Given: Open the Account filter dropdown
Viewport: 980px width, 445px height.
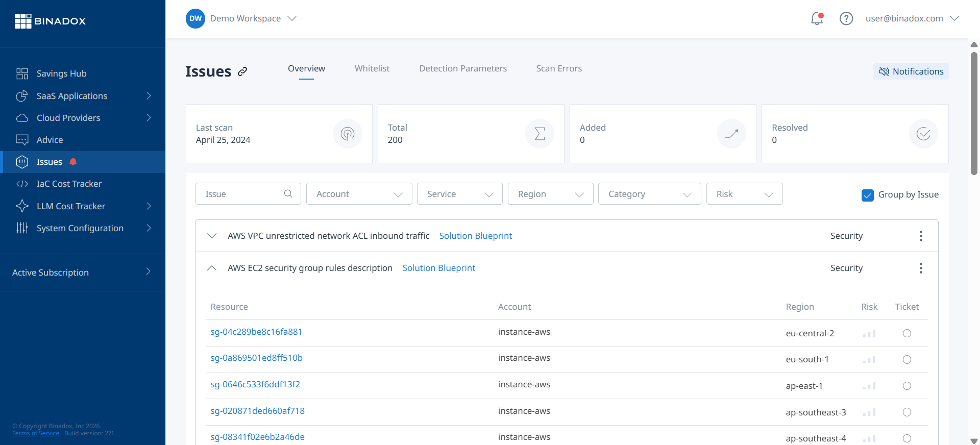Looking at the screenshot, I should 359,194.
